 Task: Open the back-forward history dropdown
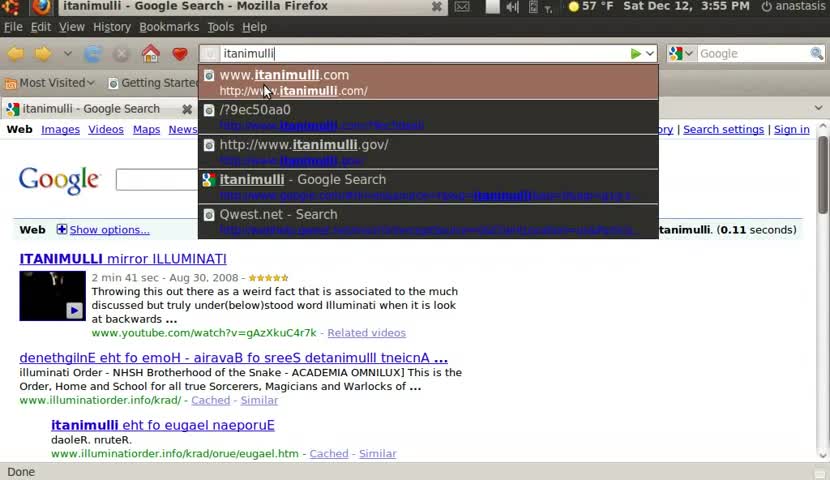click(67, 53)
